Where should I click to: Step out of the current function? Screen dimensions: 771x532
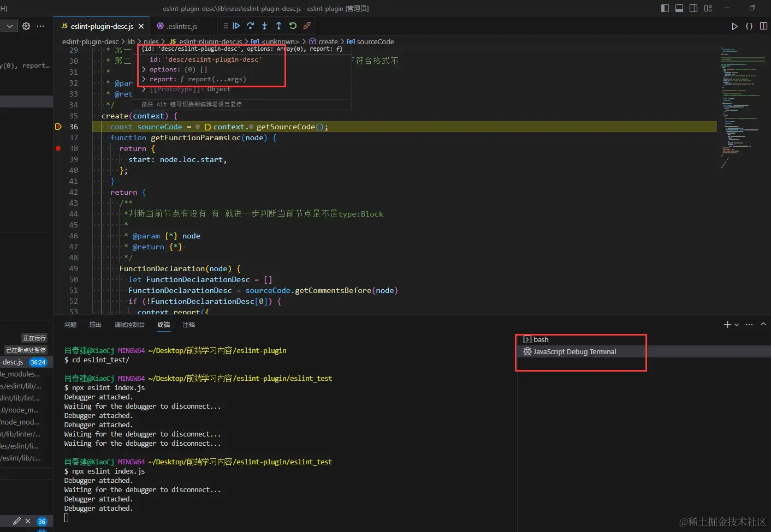click(x=278, y=26)
